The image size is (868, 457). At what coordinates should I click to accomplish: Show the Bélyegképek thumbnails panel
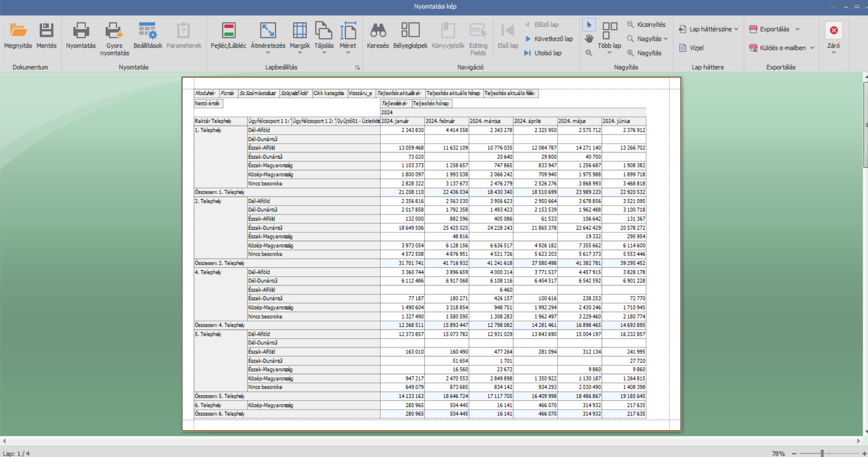pos(410,31)
